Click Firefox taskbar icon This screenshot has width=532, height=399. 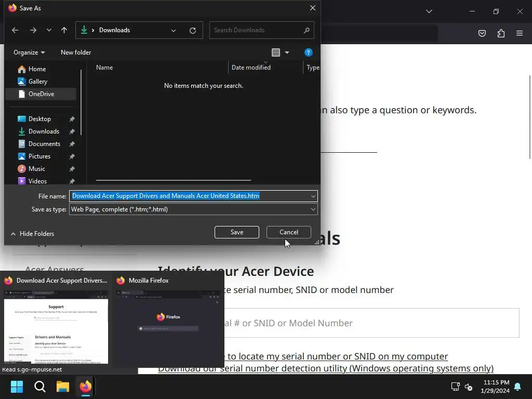pyautogui.click(x=86, y=387)
